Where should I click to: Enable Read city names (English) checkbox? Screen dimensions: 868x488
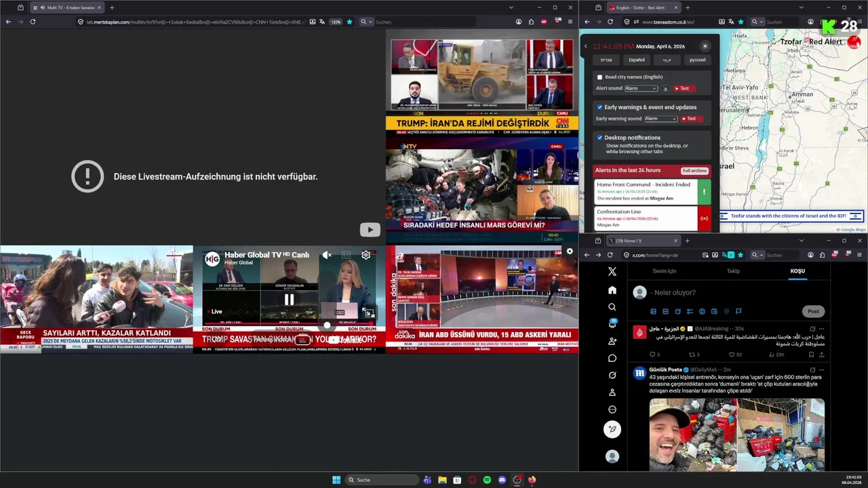coord(599,77)
